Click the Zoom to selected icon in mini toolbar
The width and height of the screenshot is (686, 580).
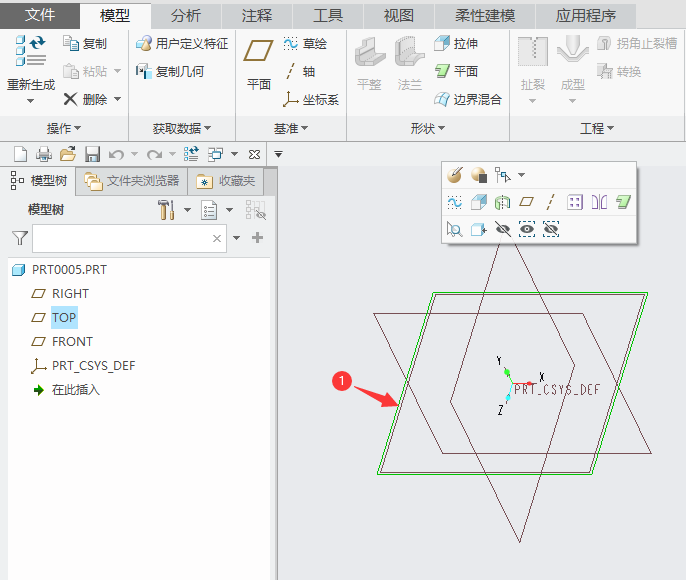(455, 229)
